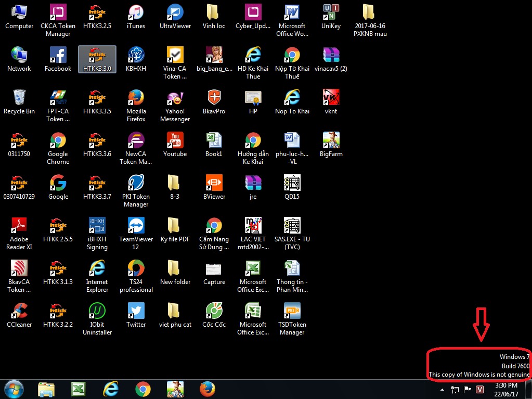Open the Action Center flag icon
The height and width of the screenshot is (399, 532).
tap(467, 390)
